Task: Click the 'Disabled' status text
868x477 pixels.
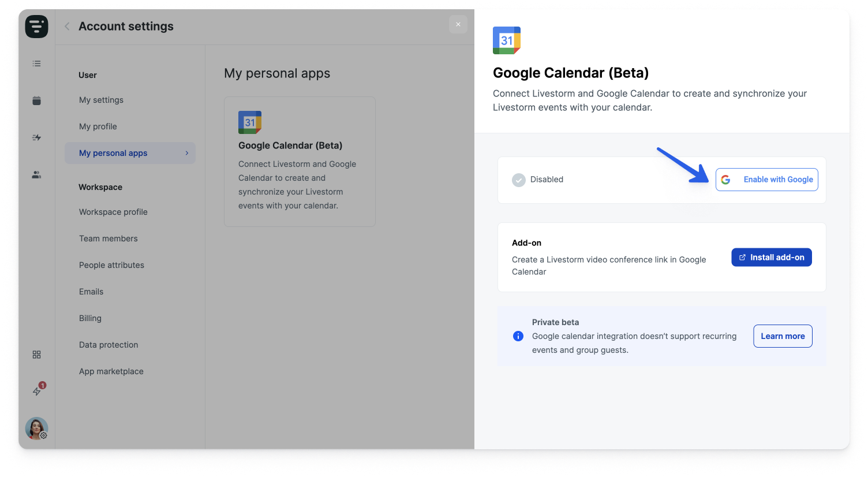Action: (x=547, y=180)
